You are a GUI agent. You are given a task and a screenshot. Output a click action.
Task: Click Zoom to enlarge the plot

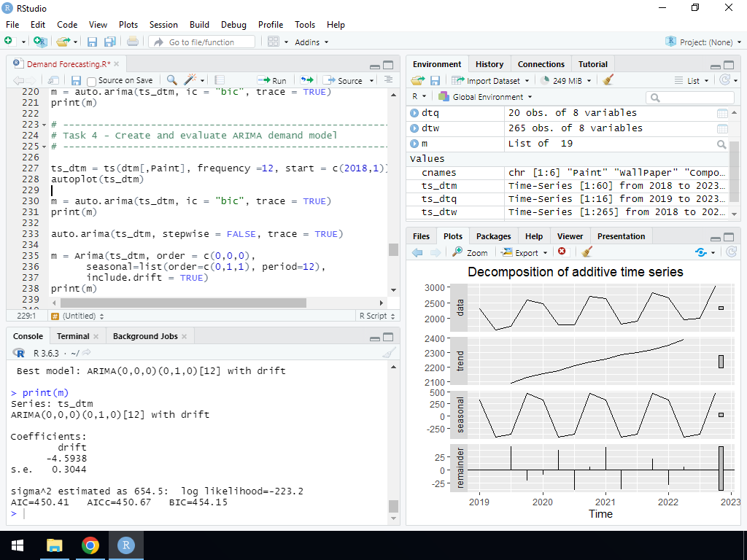click(470, 252)
